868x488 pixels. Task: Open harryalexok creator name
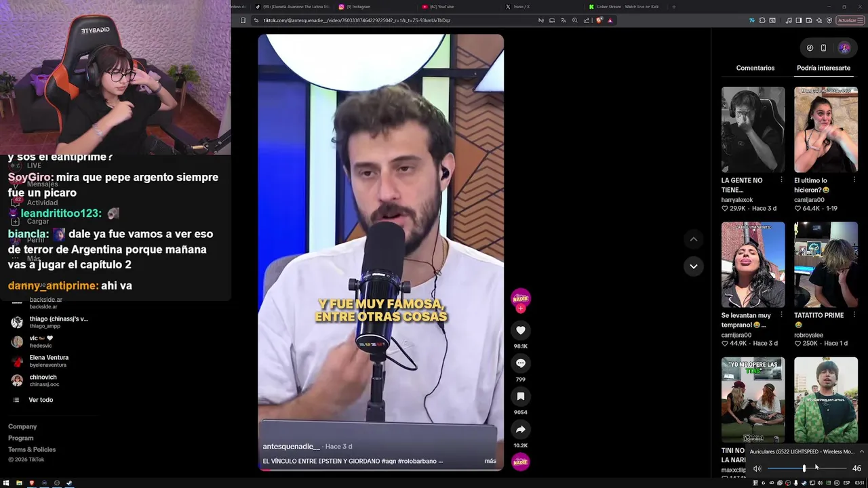(737, 200)
